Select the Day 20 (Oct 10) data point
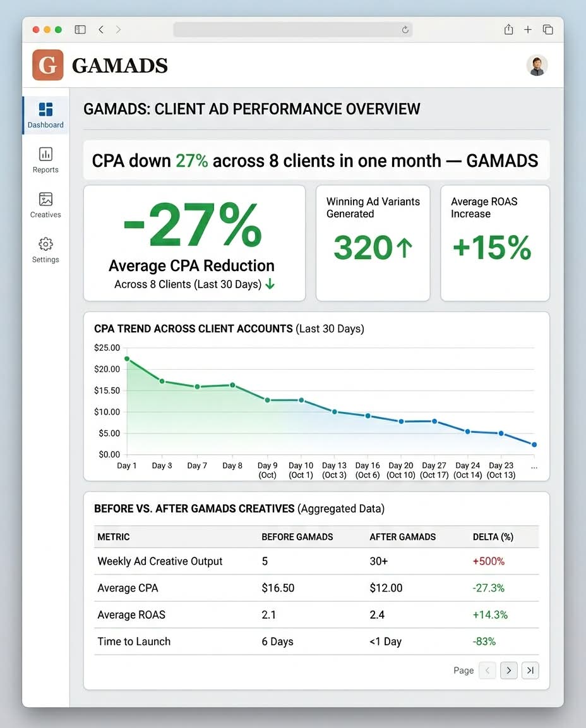Viewport: 586px width, 728px height. click(402, 422)
